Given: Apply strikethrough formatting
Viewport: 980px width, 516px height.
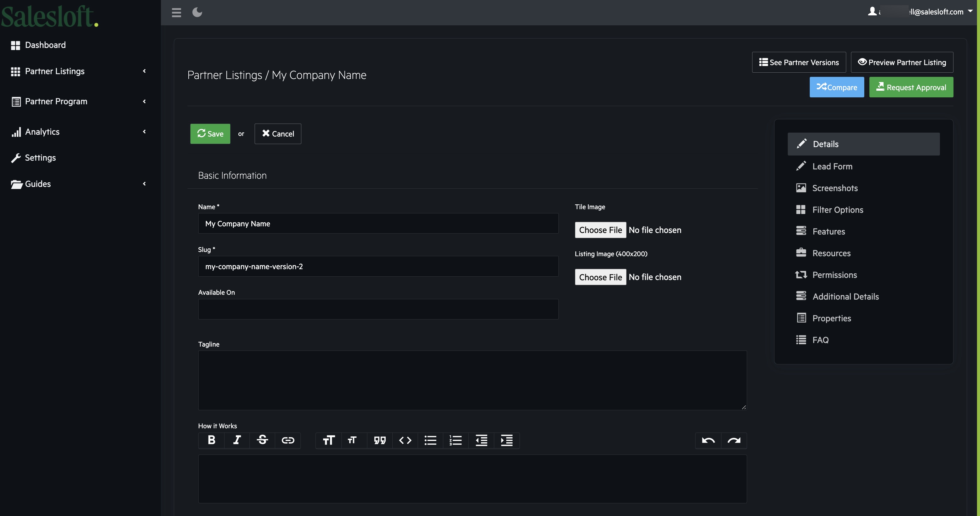Looking at the screenshot, I should tap(262, 440).
